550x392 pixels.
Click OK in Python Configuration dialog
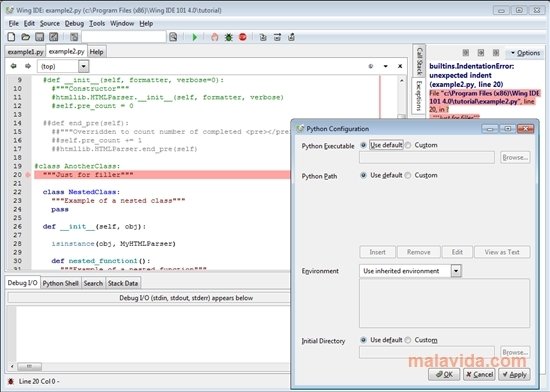(x=444, y=374)
